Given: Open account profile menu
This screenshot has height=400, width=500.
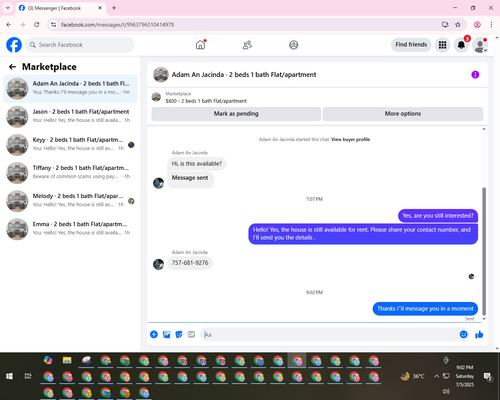Looking at the screenshot, I should (480, 45).
